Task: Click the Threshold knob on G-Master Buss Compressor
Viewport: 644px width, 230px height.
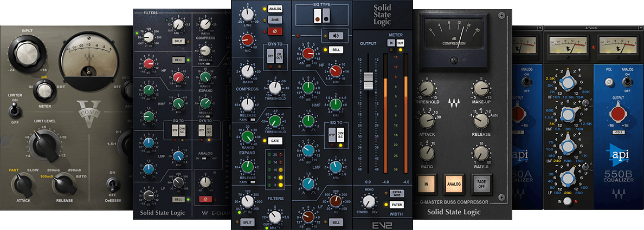Action: (427, 88)
